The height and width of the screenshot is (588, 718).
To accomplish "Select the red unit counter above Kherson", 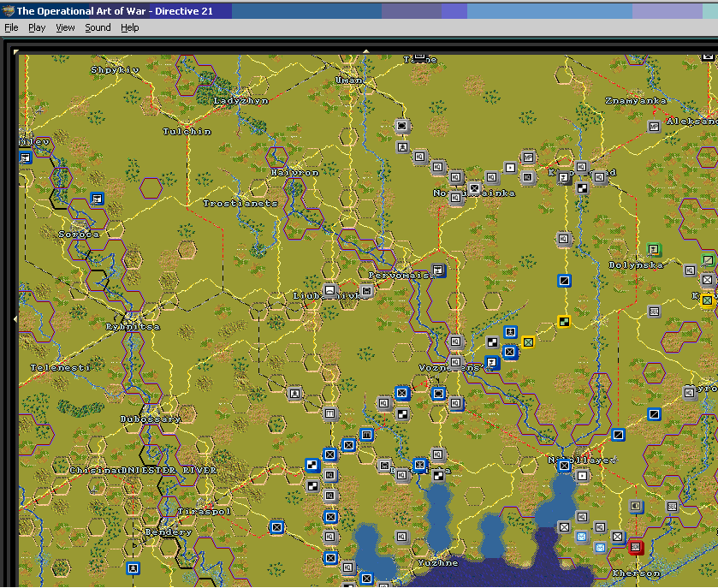I will coord(636,547).
